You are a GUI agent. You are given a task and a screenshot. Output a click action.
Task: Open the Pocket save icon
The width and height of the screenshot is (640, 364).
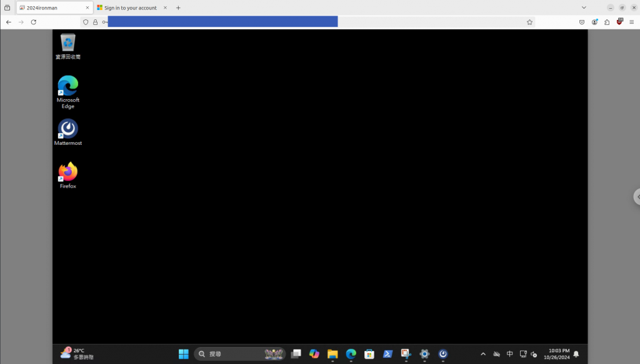pyautogui.click(x=582, y=22)
